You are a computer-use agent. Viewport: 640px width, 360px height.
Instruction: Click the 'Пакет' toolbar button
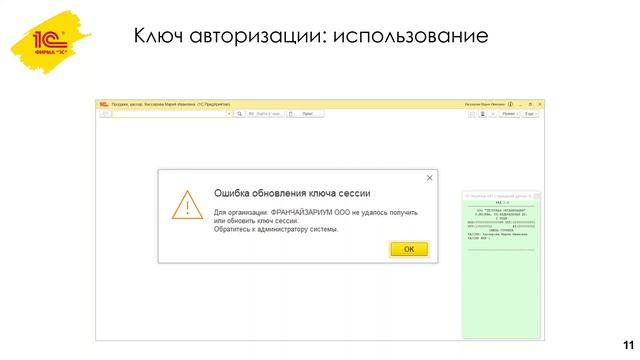coord(305,114)
